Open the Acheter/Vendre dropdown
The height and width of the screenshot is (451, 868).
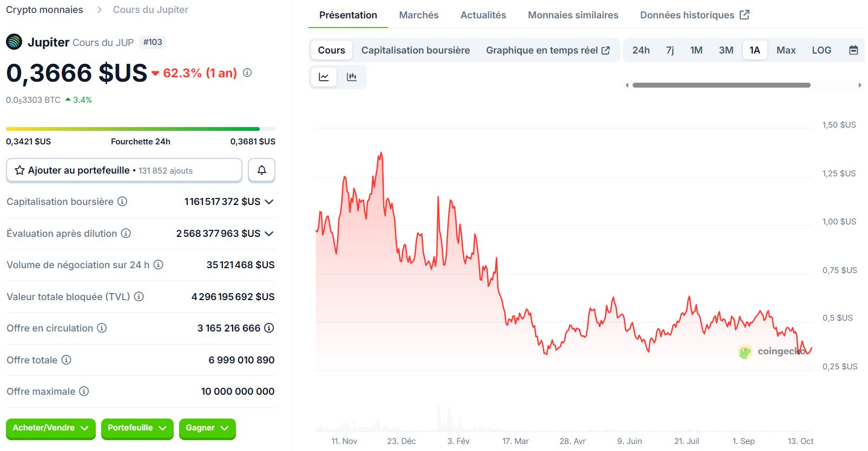point(50,428)
